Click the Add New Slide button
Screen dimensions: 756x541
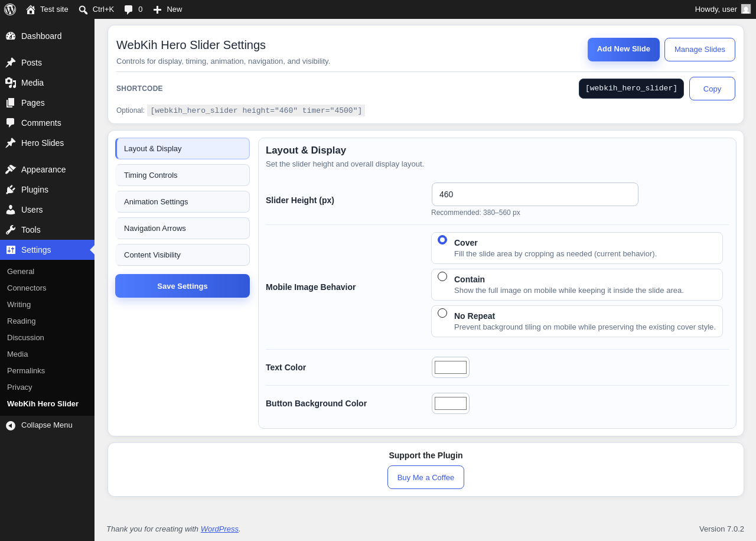(624, 50)
